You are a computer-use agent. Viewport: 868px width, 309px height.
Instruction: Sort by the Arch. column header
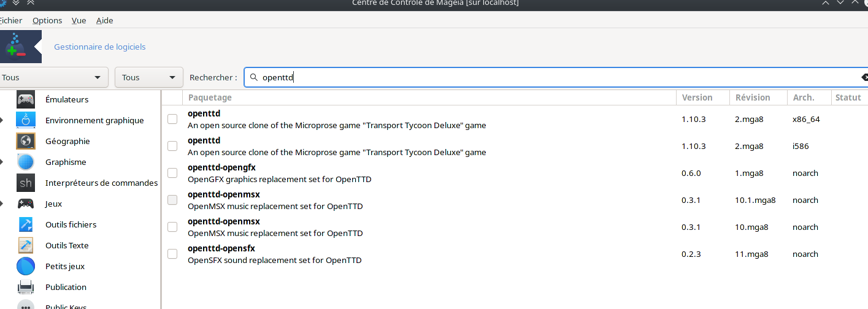[x=809, y=97]
